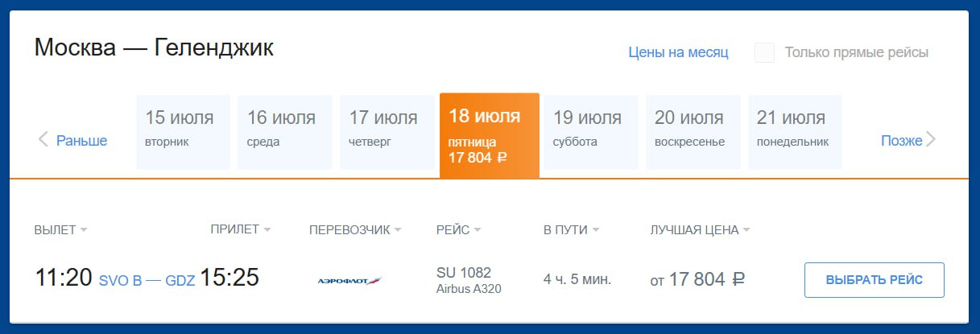Screen dimensions: 980x334
Task: Open the ПРИЛЕТ sort dropdown
Action: (x=267, y=230)
